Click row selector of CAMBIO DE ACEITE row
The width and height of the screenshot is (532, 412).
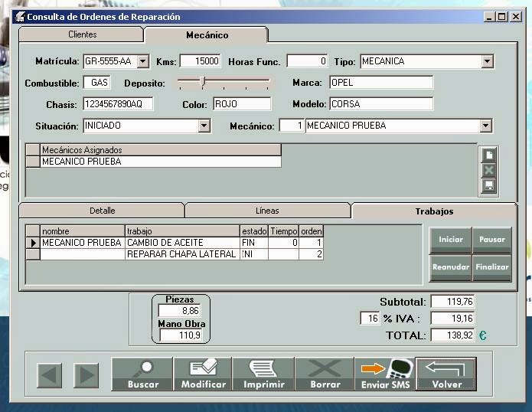(x=33, y=243)
